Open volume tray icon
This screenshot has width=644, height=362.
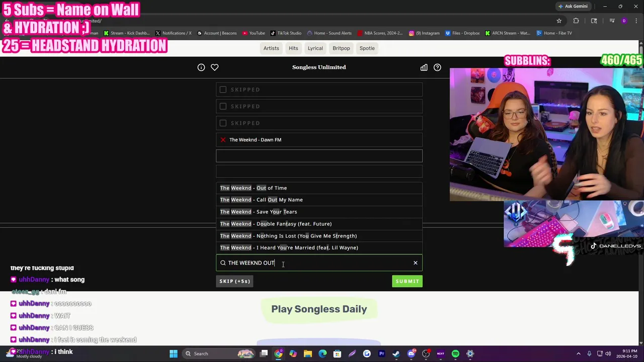tap(609, 353)
